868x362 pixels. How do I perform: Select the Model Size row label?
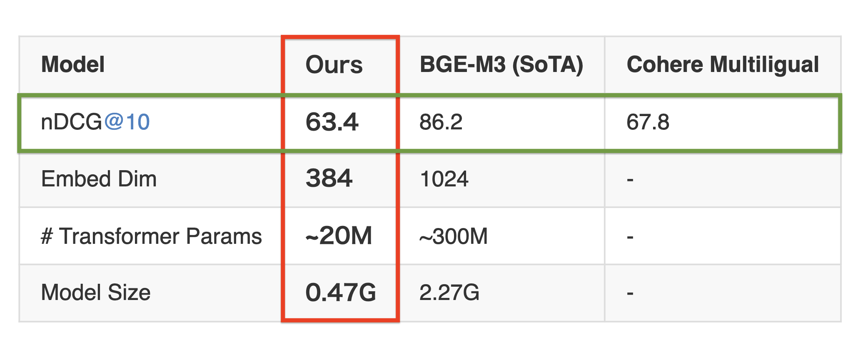(95, 293)
